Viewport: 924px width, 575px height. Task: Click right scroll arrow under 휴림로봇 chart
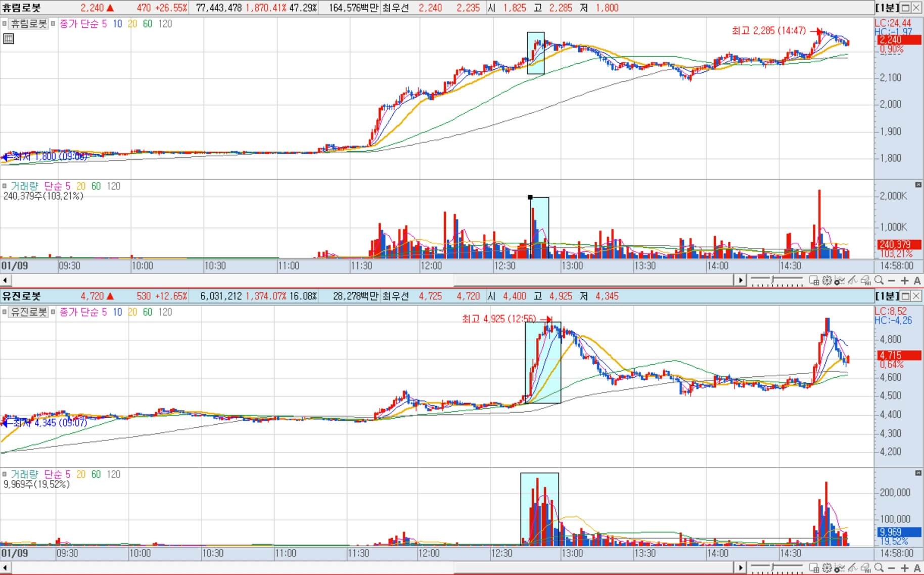point(741,280)
